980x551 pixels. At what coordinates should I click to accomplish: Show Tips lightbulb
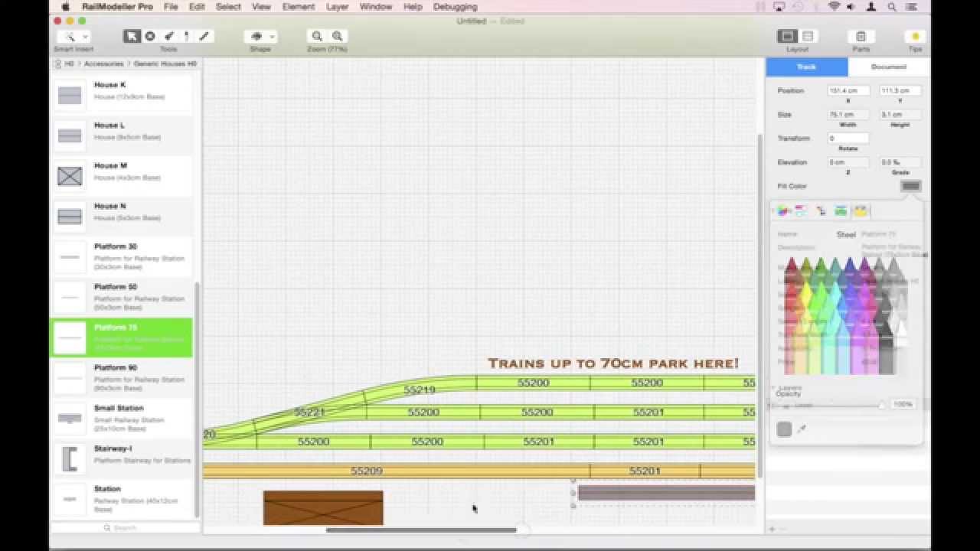915,36
